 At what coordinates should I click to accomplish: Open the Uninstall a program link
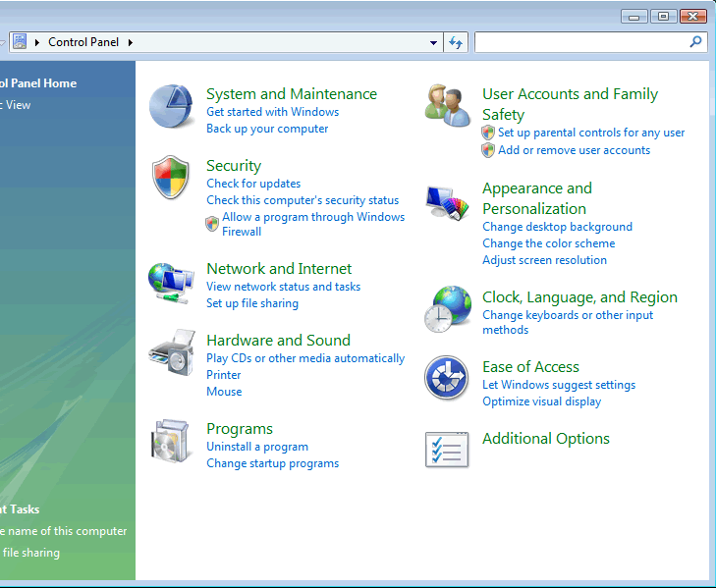[x=257, y=447]
